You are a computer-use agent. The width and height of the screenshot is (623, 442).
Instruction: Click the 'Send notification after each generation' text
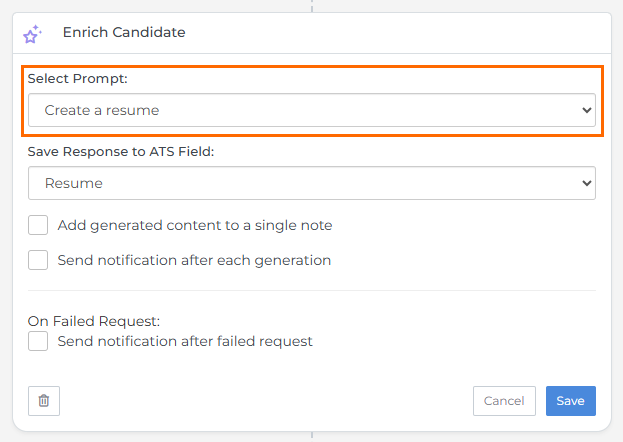pyautogui.click(x=194, y=260)
